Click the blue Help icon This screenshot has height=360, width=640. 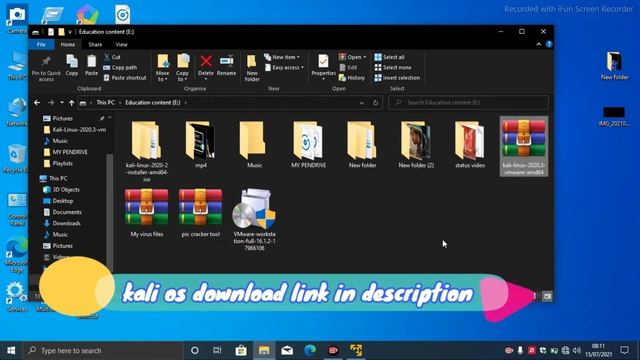(549, 44)
